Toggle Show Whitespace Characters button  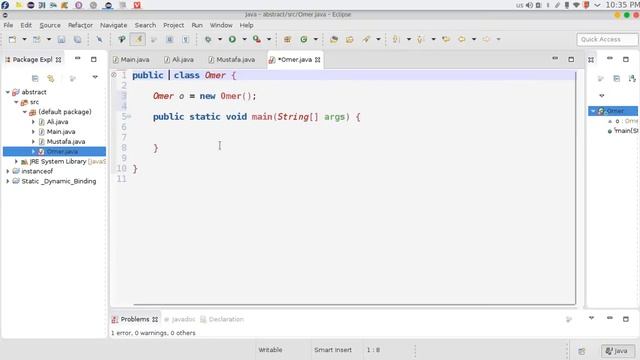[x=185, y=39]
